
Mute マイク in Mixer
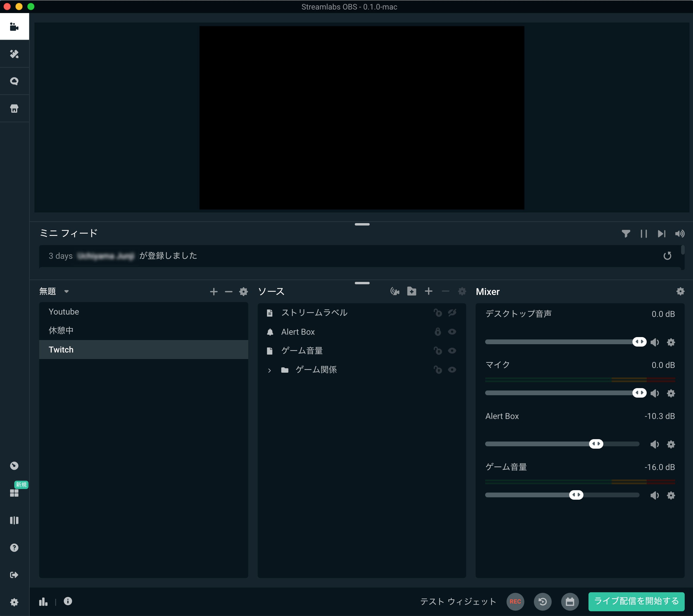(655, 393)
